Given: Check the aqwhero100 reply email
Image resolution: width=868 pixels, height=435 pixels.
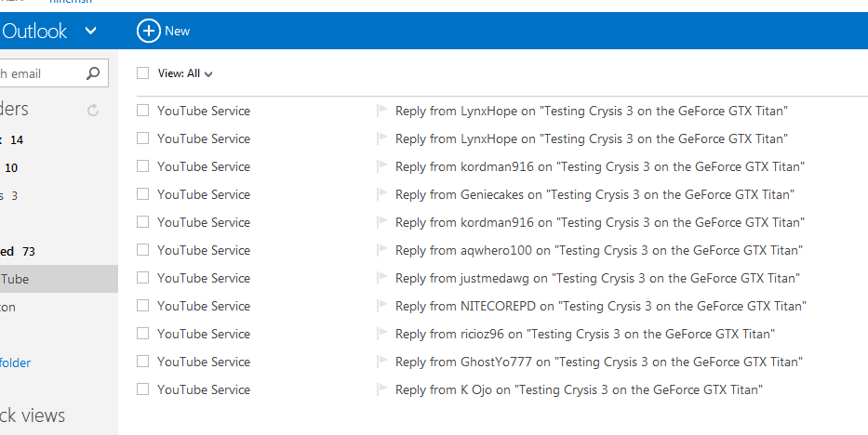Looking at the screenshot, I should [143, 250].
